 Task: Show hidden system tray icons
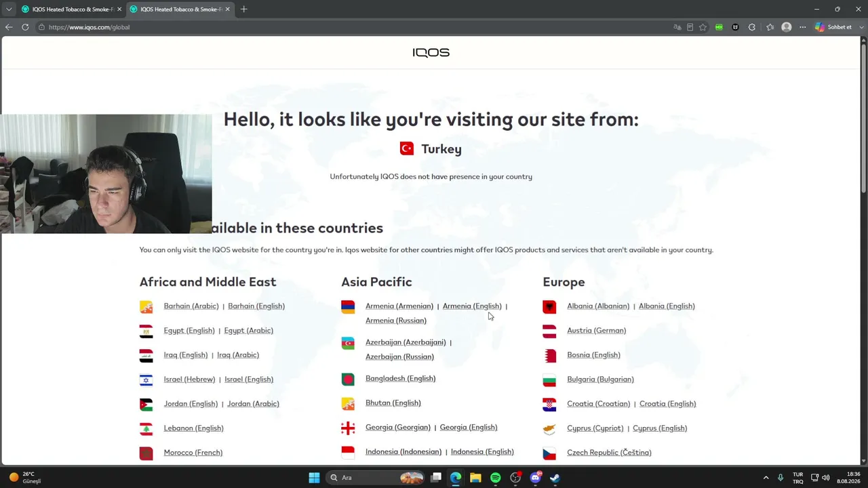coord(766,478)
